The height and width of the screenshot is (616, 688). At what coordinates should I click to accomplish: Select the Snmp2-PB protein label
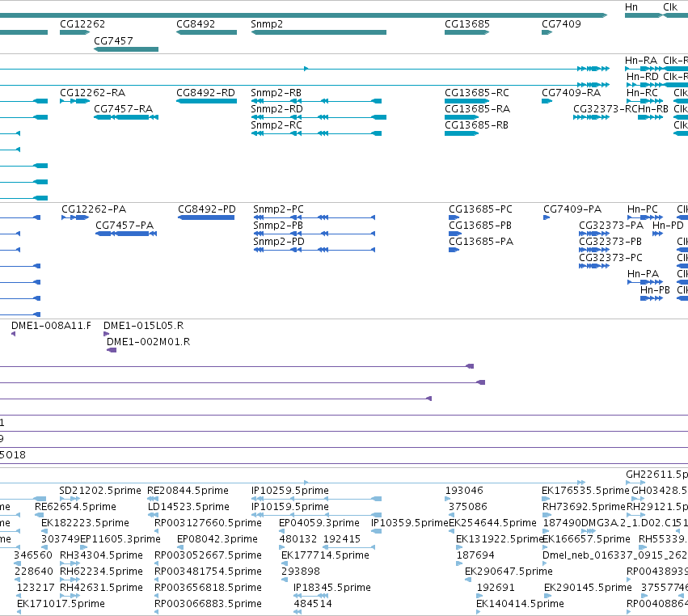click(278, 226)
